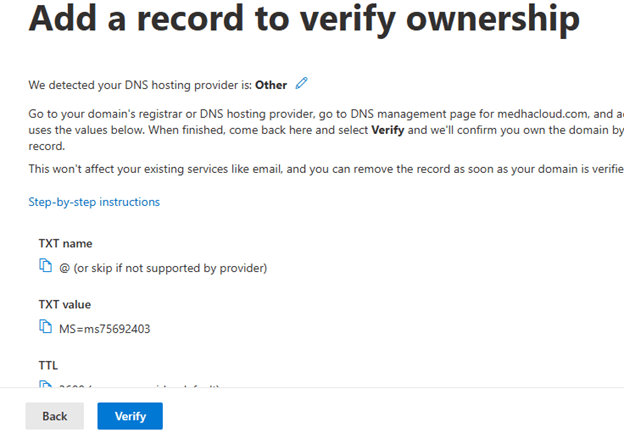
Task: Click the copy icon under TTL
Action: [45, 385]
